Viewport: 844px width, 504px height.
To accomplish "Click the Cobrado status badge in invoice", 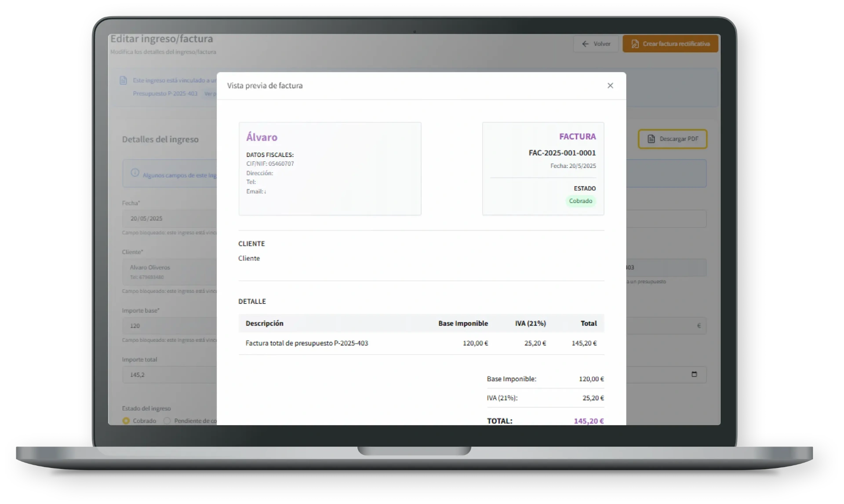I will click(x=581, y=201).
